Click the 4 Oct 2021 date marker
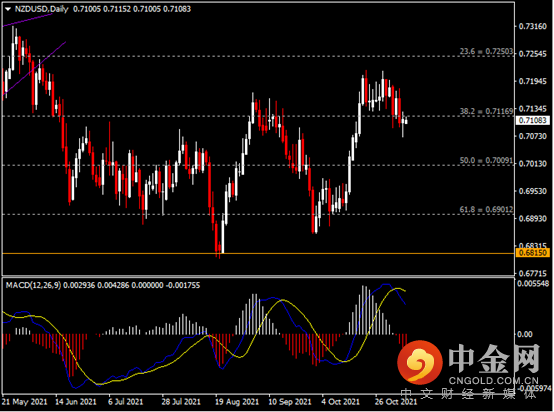 coord(341,402)
